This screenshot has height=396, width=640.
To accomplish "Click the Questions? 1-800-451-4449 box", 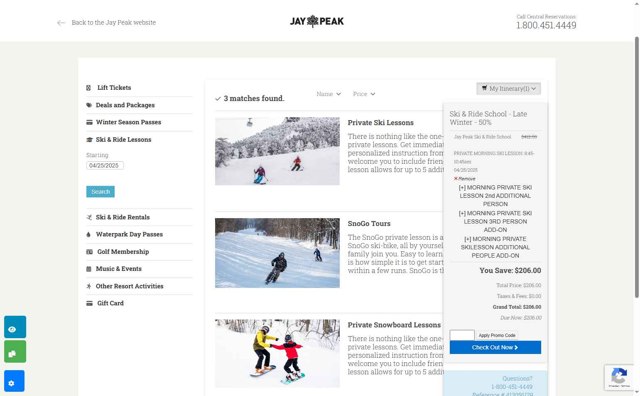I will click(495, 384).
